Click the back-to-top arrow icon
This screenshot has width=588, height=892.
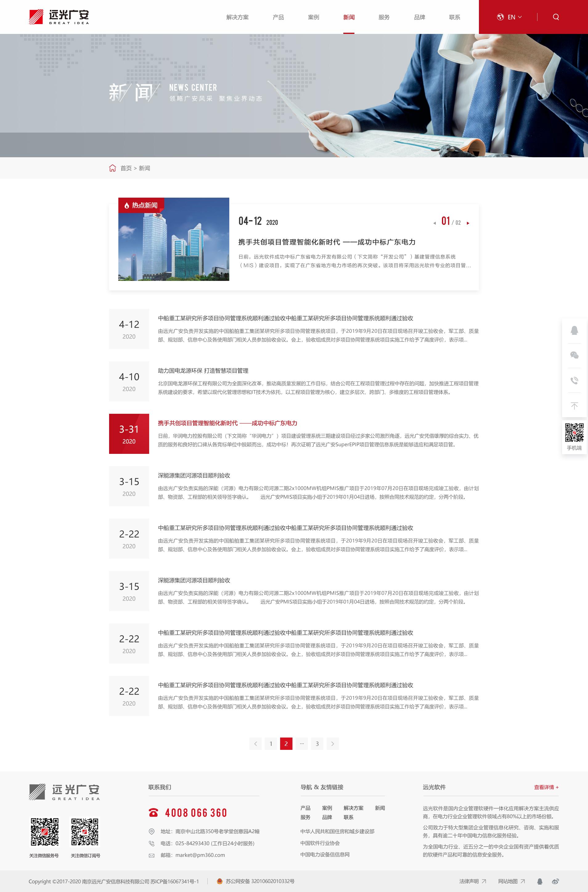coord(574,405)
